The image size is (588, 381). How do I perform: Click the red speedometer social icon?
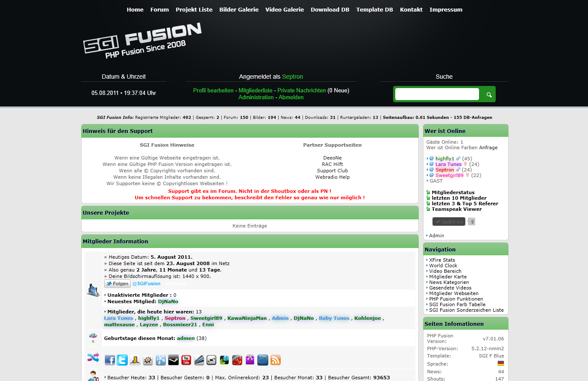point(237,360)
